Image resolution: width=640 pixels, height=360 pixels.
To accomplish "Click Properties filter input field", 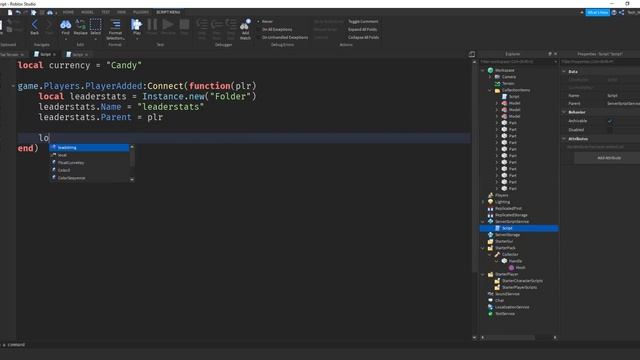I will 600,62.
